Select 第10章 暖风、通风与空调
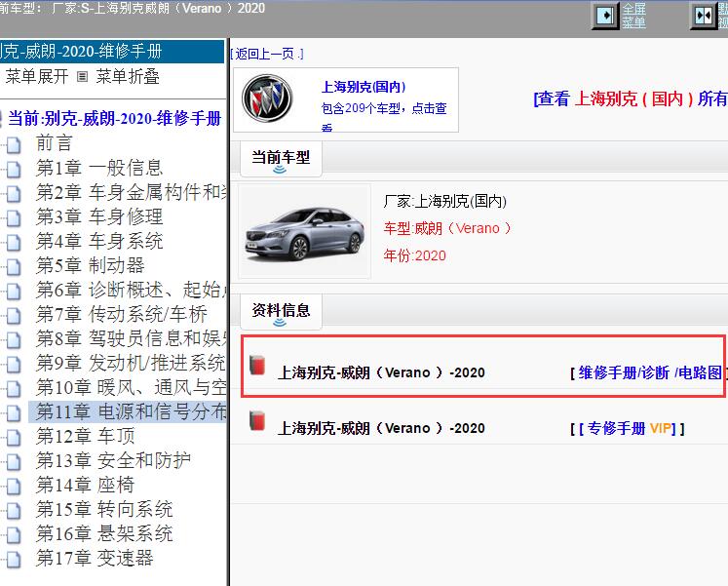The height and width of the screenshot is (586, 728). (131, 387)
